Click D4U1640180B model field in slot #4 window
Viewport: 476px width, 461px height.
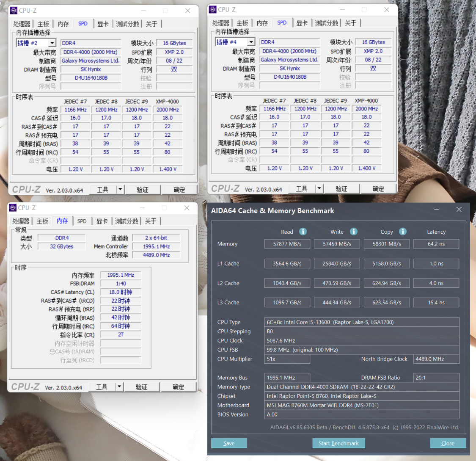click(x=290, y=77)
